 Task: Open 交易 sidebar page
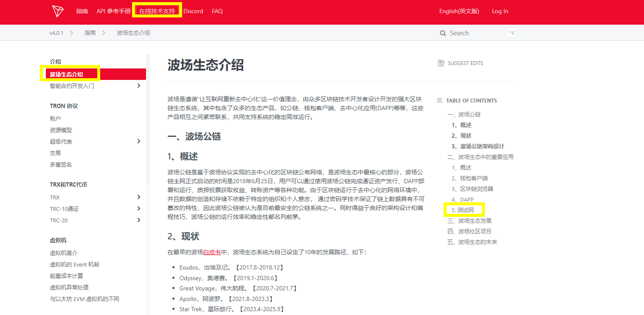pyautogui.click(x=55, y=153)
